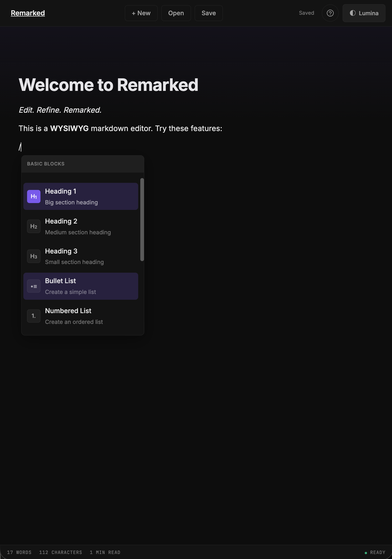Click the numbered list icon
This screenshot has width=392, height=559.
(x=34, y=316)
